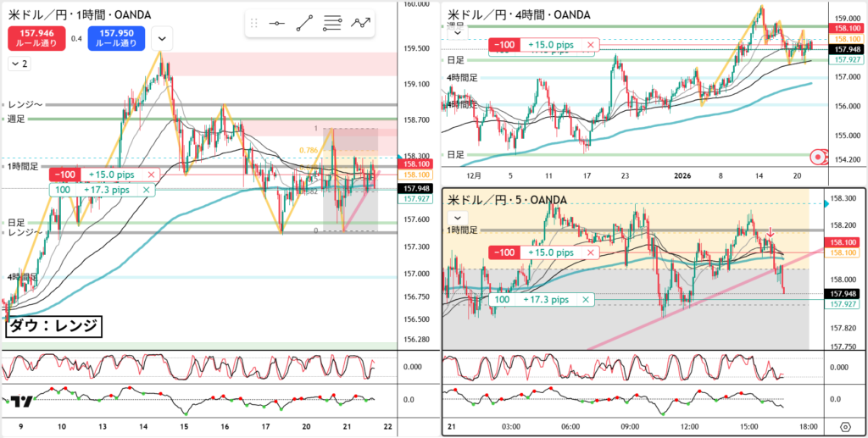Open chart settings gear at bottom right
The image size is (868, 438).
click(x=844, y=427)
